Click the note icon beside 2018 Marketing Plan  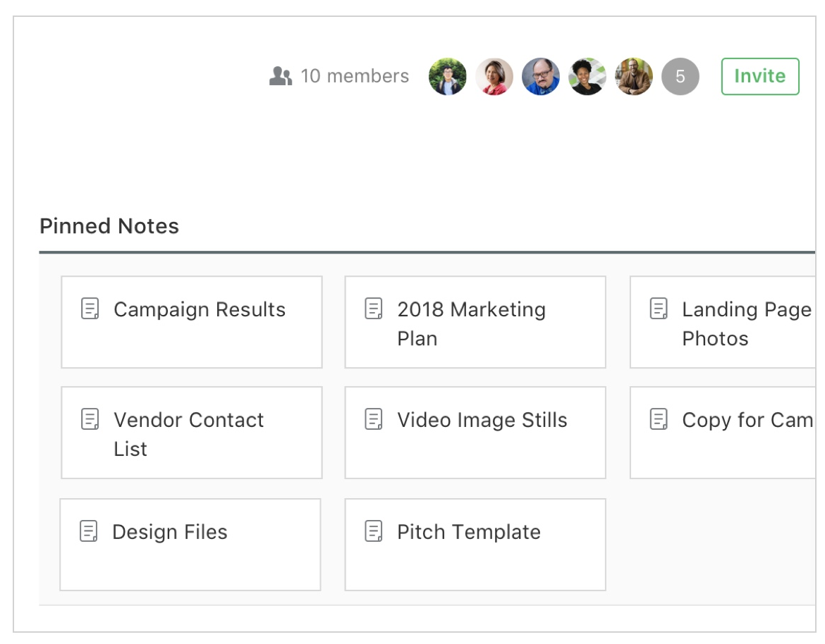click(374, 309)
